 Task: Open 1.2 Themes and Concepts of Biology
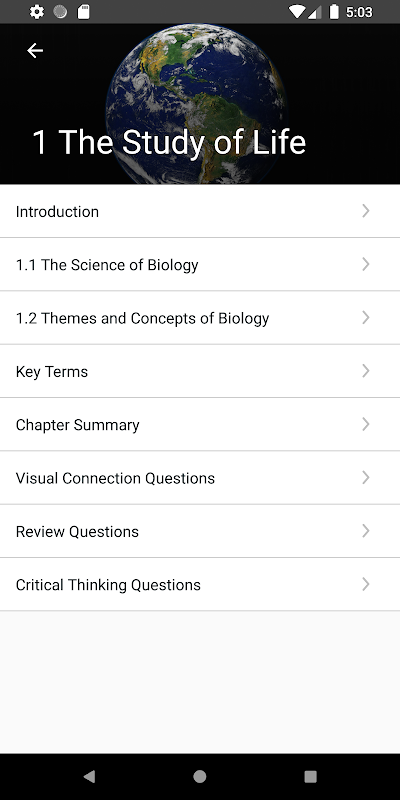coord(200,318)
